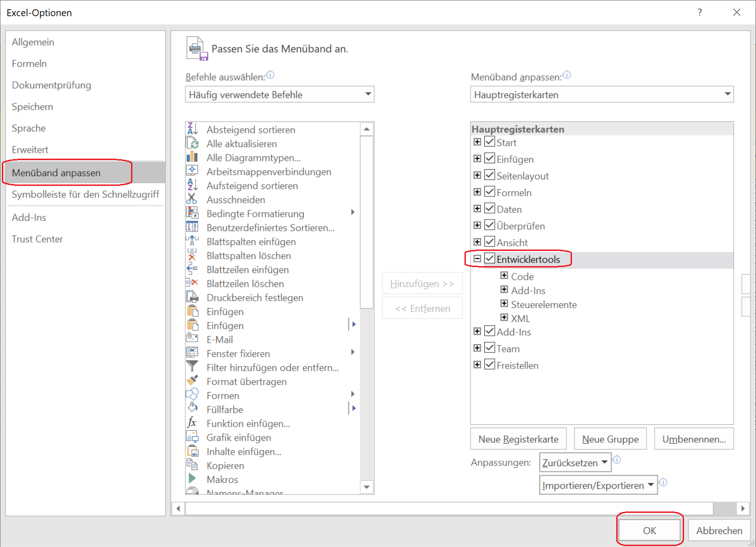Click the Absteigend sortieren Z-A icon
756x547 pixels.
(x=192, y=129)
